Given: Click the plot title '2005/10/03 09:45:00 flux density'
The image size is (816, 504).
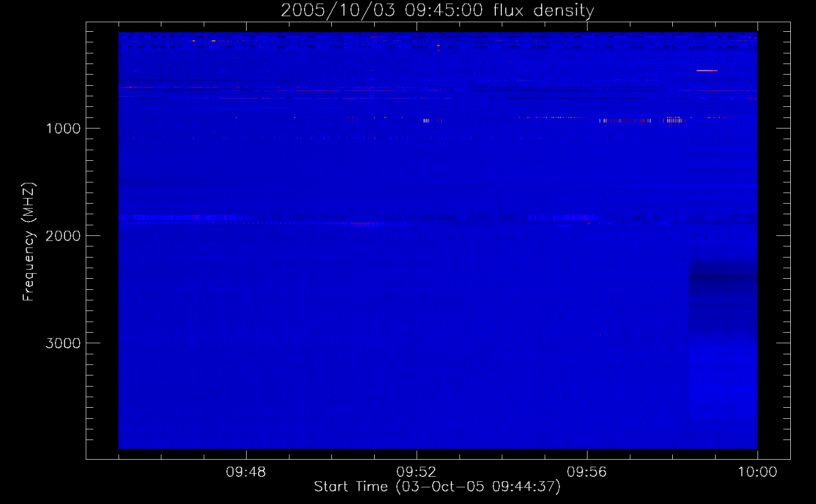Looking at the screenshot, I should click(437, 11).
